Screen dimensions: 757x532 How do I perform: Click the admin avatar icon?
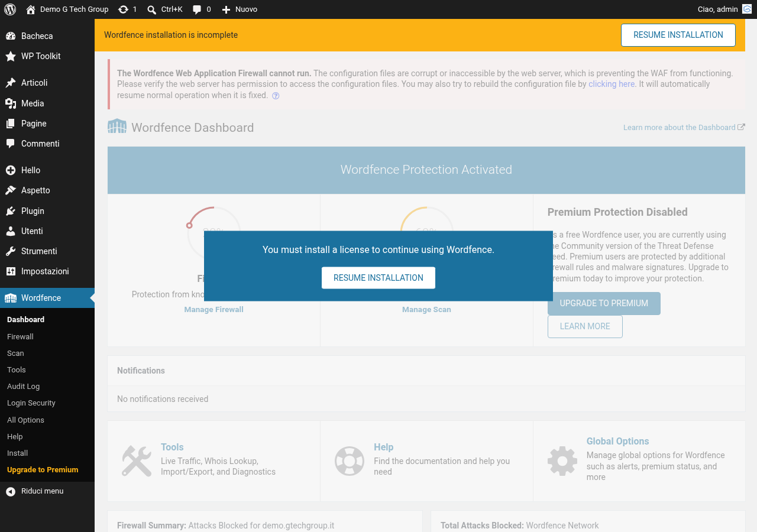point(747,9)
